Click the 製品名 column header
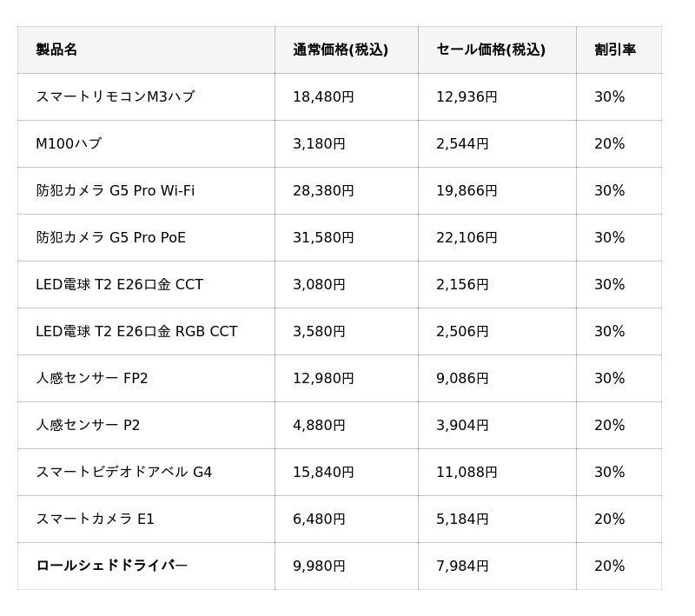This screenshot has height=616, width=695. pos(56,50)
